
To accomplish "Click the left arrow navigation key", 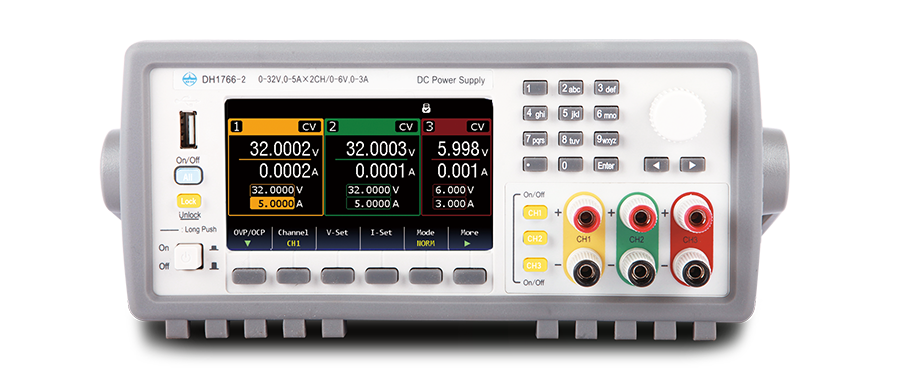I will click(656, 165).
